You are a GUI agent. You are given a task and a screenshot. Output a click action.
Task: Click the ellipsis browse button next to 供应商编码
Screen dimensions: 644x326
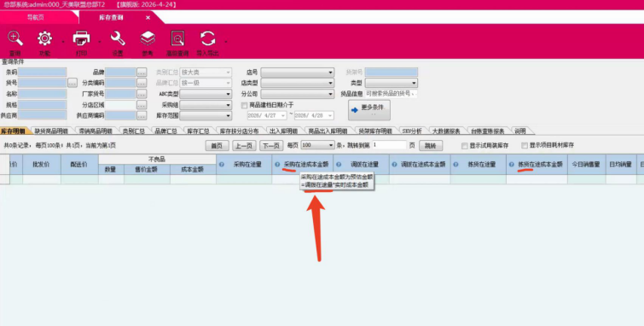click(142, 116)
